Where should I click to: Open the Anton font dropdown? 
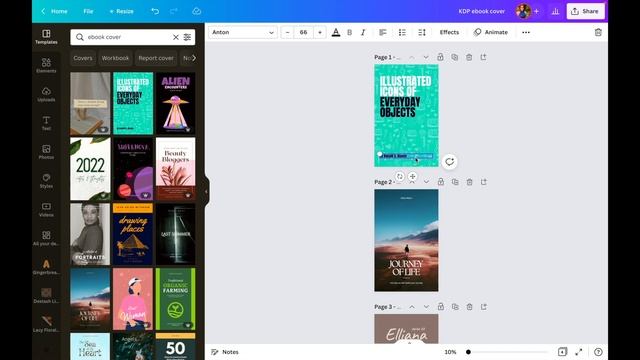pos(243,32)
